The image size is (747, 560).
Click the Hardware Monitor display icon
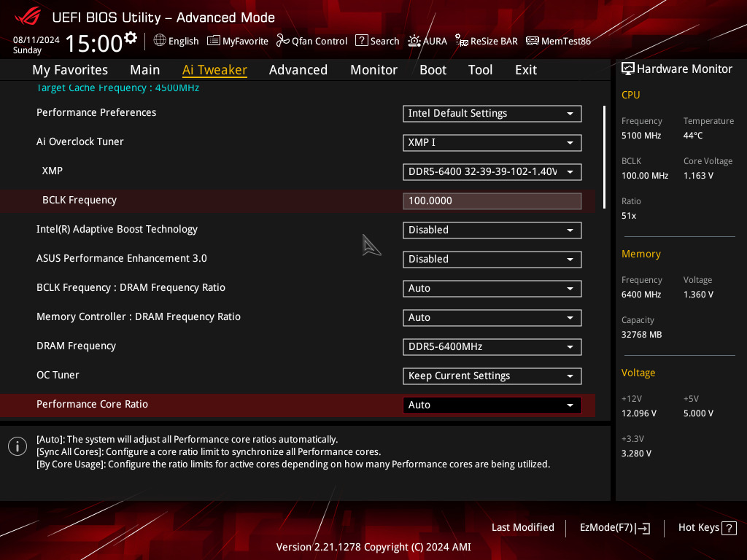[x=628, y=69]
